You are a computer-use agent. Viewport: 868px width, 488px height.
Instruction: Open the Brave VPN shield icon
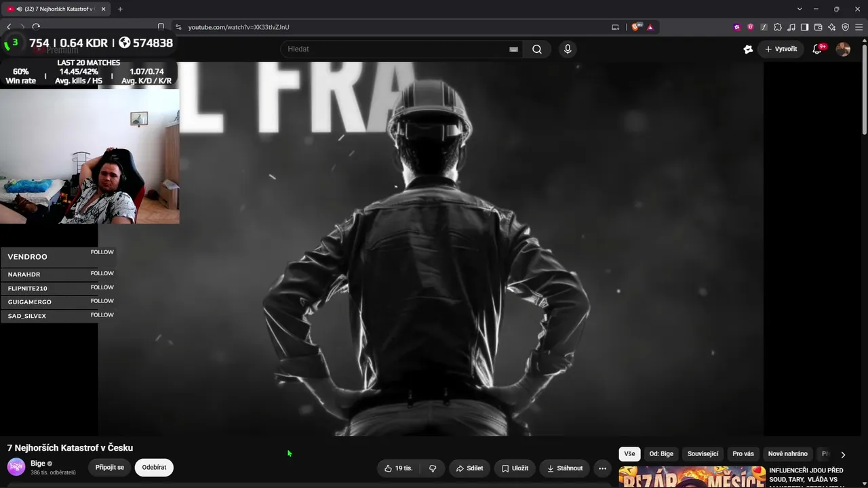pos(845,27)
